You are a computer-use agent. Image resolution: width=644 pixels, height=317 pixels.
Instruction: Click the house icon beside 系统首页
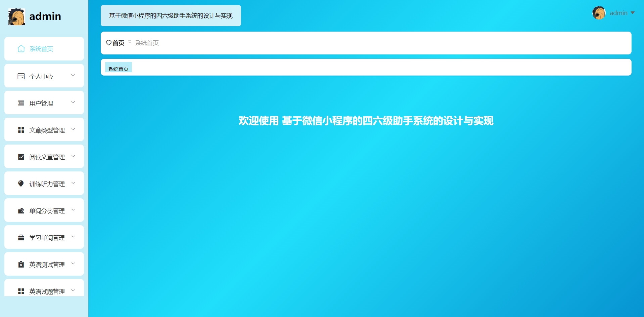pyautogui.click(x=21, y=49)
